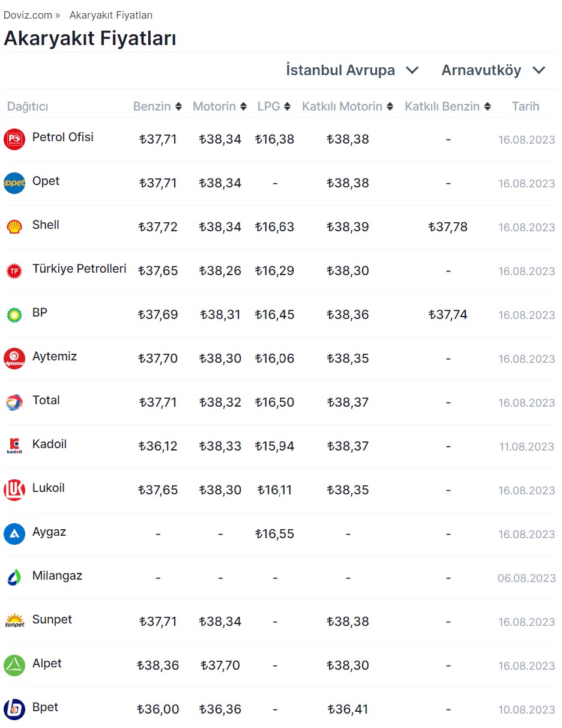Viewport: 562px width, 728px height.
Task: Click the Aytemiz logo icon
Action: 14,359
